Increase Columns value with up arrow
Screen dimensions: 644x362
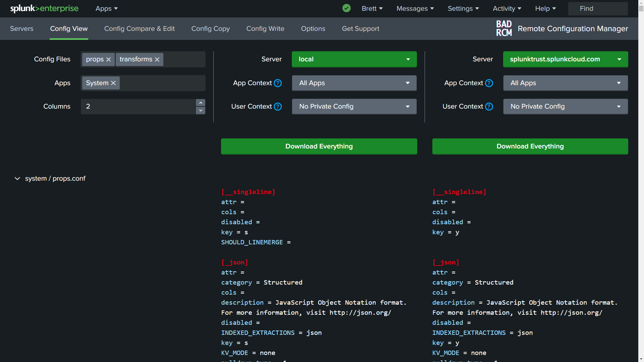(201, 103)
